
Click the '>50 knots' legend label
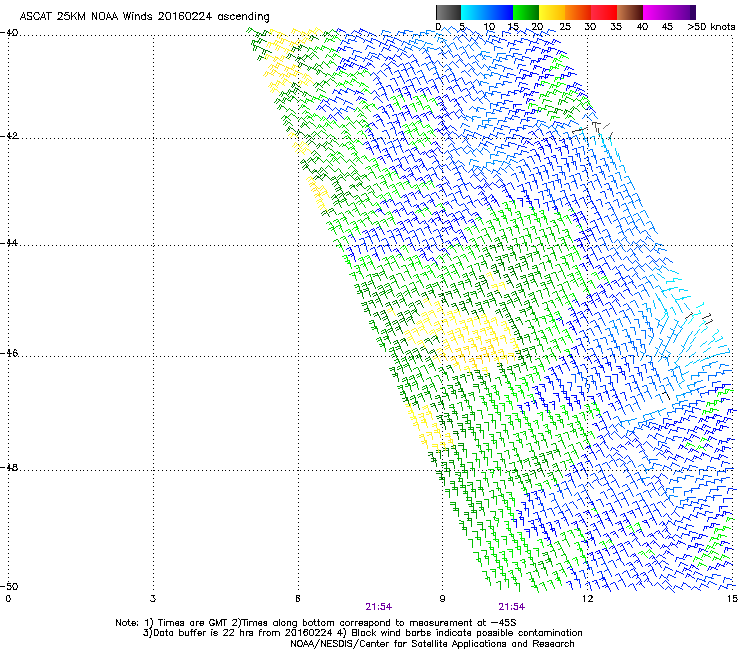(x=711, y=27)
